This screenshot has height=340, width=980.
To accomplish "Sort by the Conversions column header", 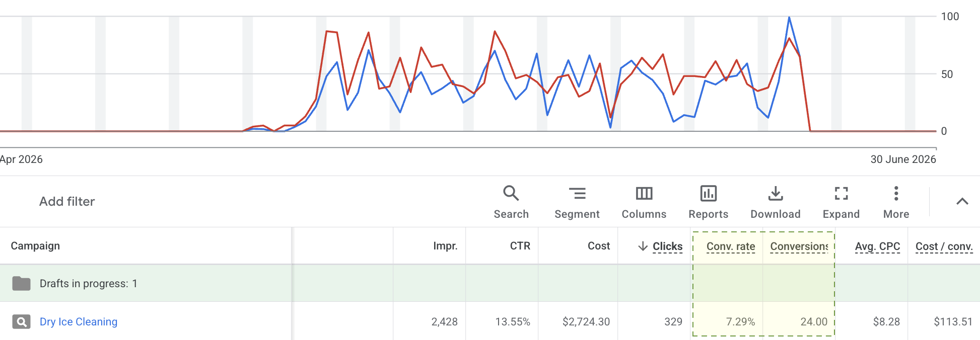I will click(799, 246).
